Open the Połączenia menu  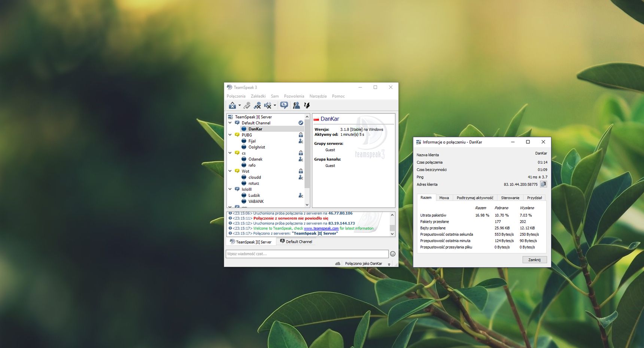(236, 96)
